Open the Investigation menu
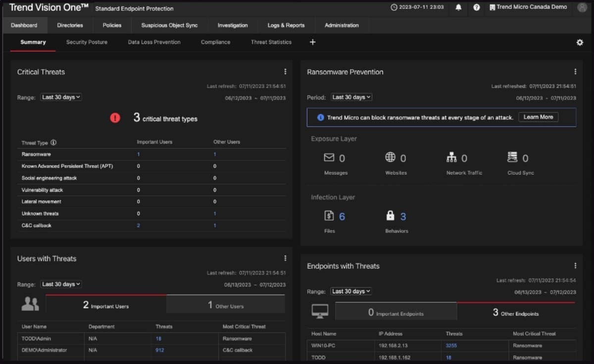Image resolution: width=594 pixels, height=364 pixels. pos(233,25)
